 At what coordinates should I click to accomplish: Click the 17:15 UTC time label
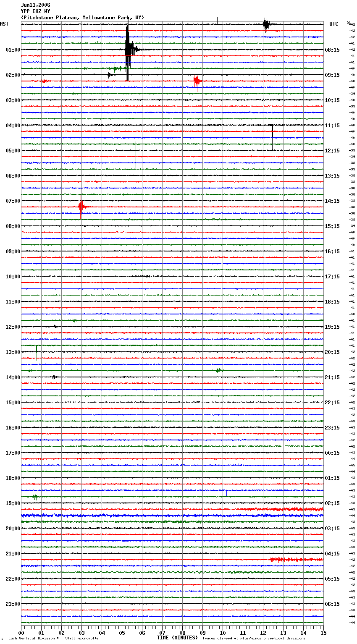pos(332,276)
